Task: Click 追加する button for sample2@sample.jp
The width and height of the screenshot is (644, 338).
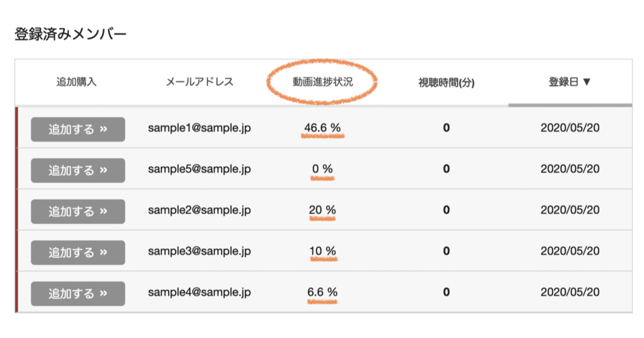Action: [x=78, y=212]
